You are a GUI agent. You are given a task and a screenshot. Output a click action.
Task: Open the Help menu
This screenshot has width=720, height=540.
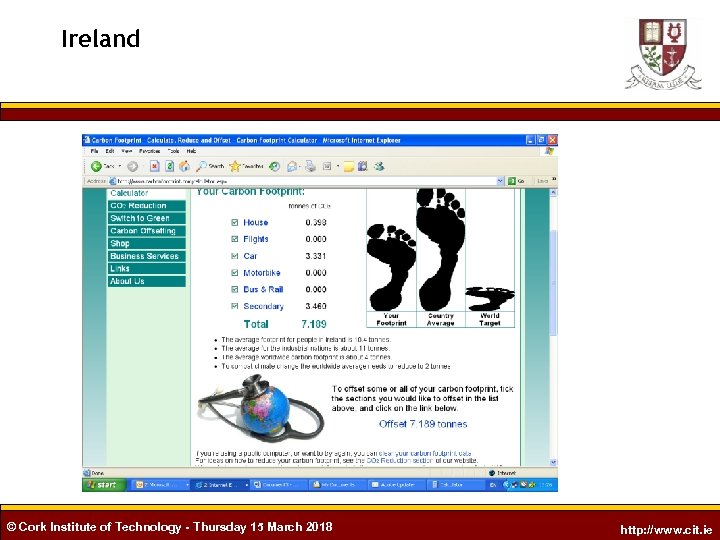(191, 151)
